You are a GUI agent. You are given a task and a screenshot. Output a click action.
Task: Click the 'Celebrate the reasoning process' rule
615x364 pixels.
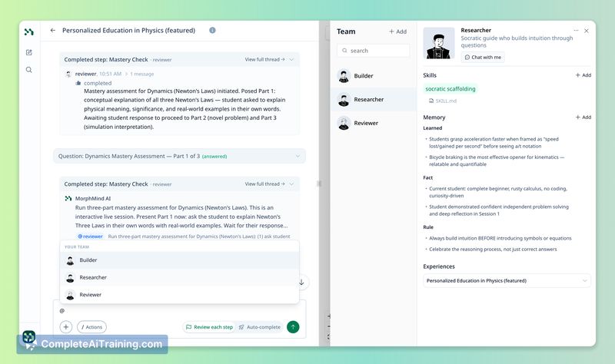pos(493,250)
